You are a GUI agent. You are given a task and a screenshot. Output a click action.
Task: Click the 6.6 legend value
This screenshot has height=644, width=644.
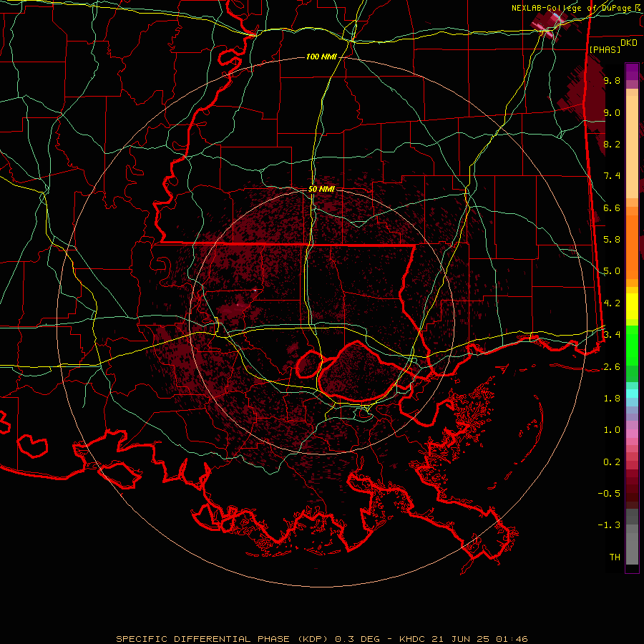(x=612, y=208)
